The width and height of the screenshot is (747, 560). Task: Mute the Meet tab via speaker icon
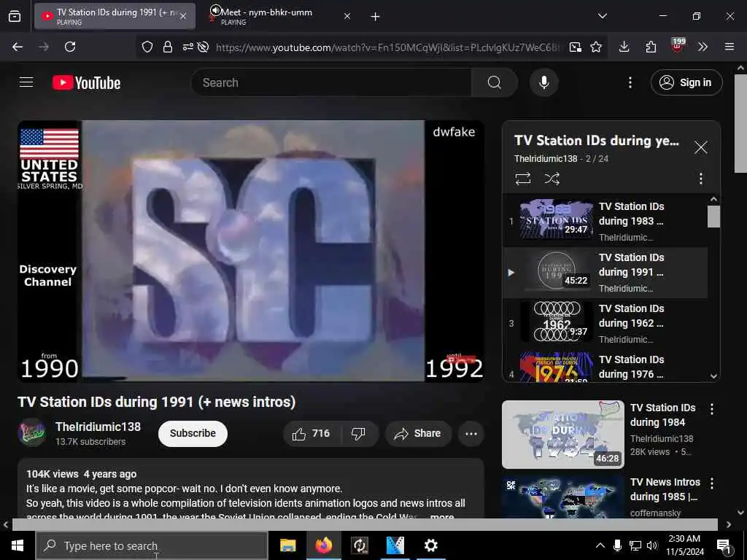[x=215, y=10]
